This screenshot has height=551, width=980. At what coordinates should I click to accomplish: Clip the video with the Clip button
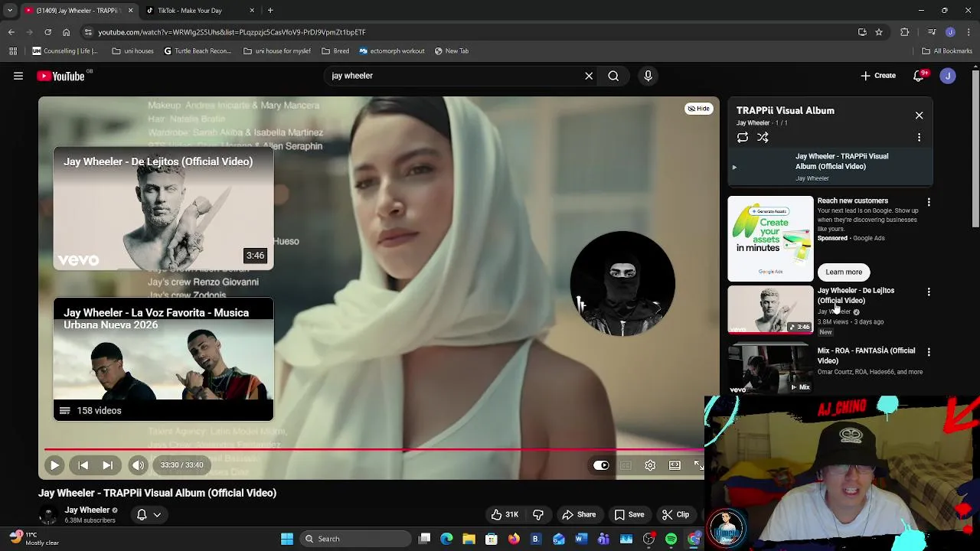tap(675, 514)
